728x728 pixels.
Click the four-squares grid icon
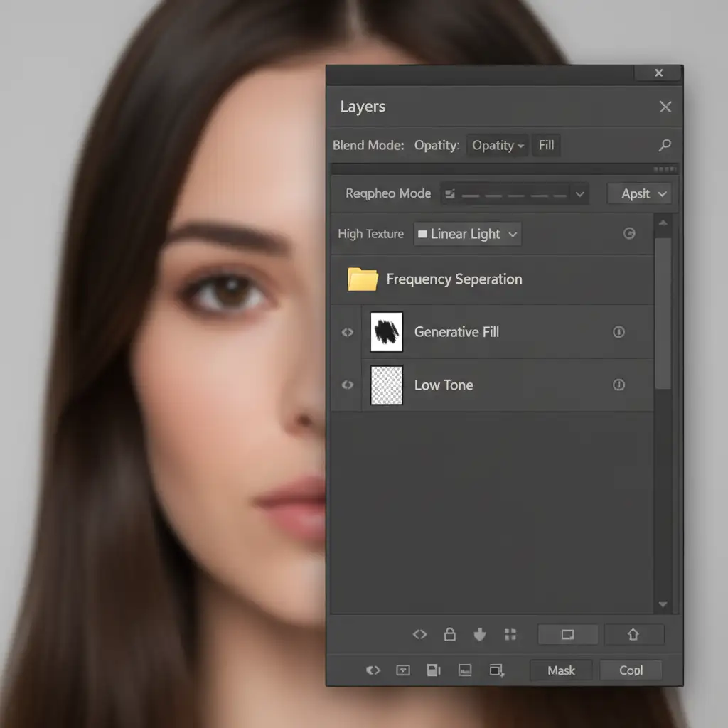510,635
